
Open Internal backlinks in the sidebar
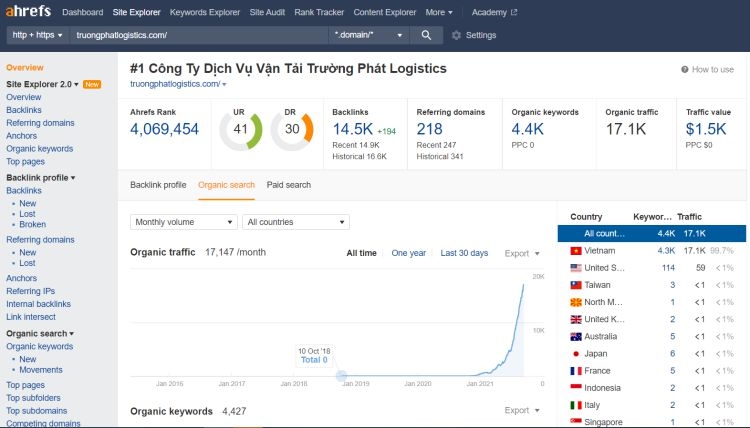tap(38, 304)
